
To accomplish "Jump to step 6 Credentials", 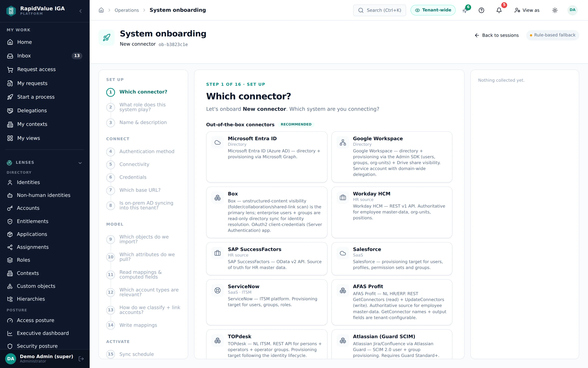I will coord(143,177).
